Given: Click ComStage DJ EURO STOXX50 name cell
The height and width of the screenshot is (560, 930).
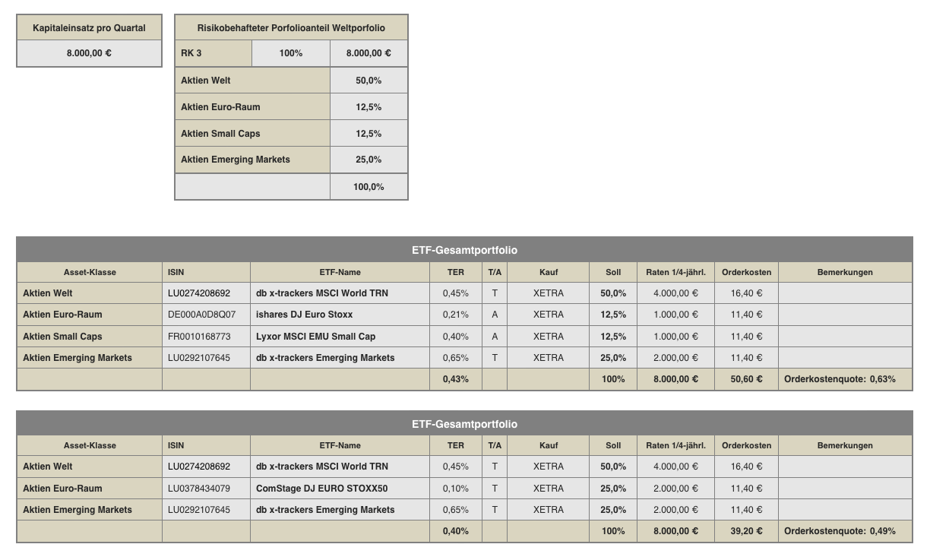Looking at the screenshot, I should (x=321, y=489).
